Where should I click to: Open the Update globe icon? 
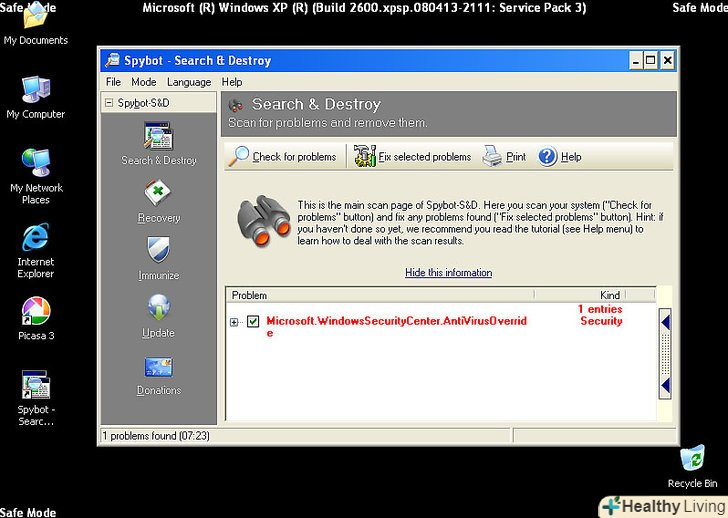click(159, 307)
